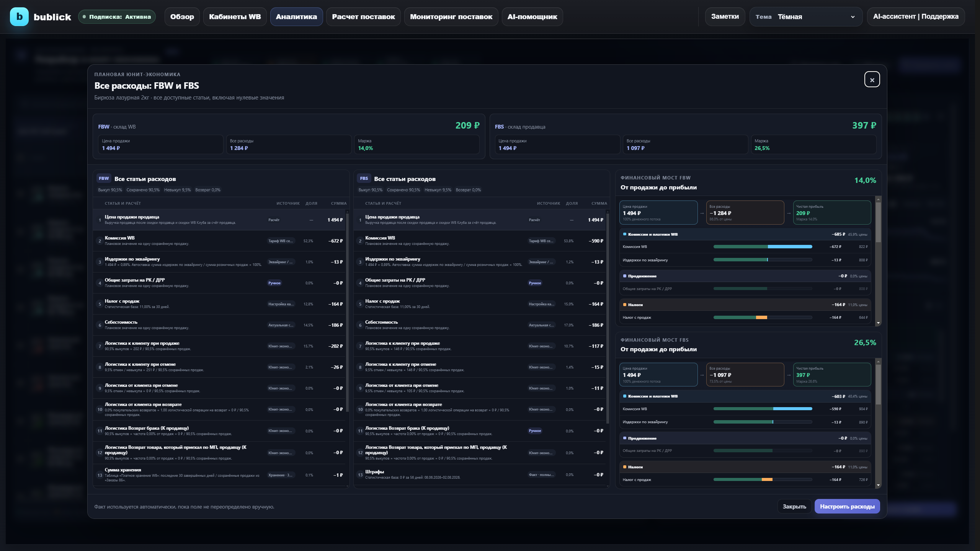Select Штрафы row in FBS table

(x=480, y=474)
